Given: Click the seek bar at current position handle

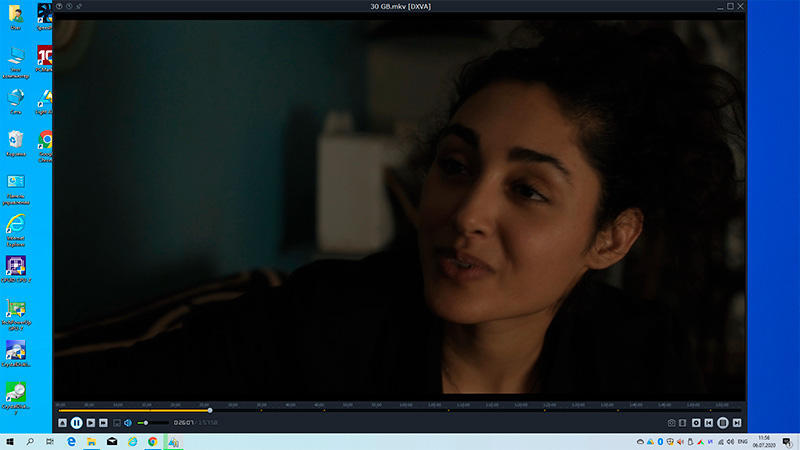Looking at the screenshot, I should 209,410.
